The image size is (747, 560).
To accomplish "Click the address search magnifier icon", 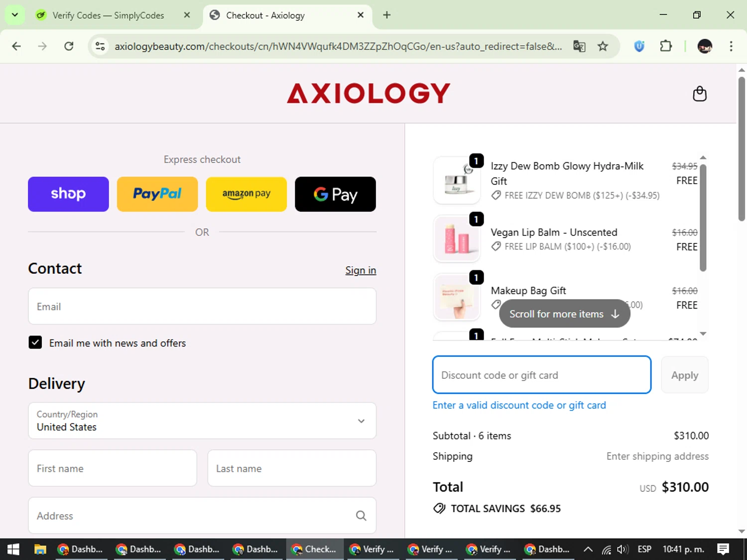I will [x=361, y=516].
